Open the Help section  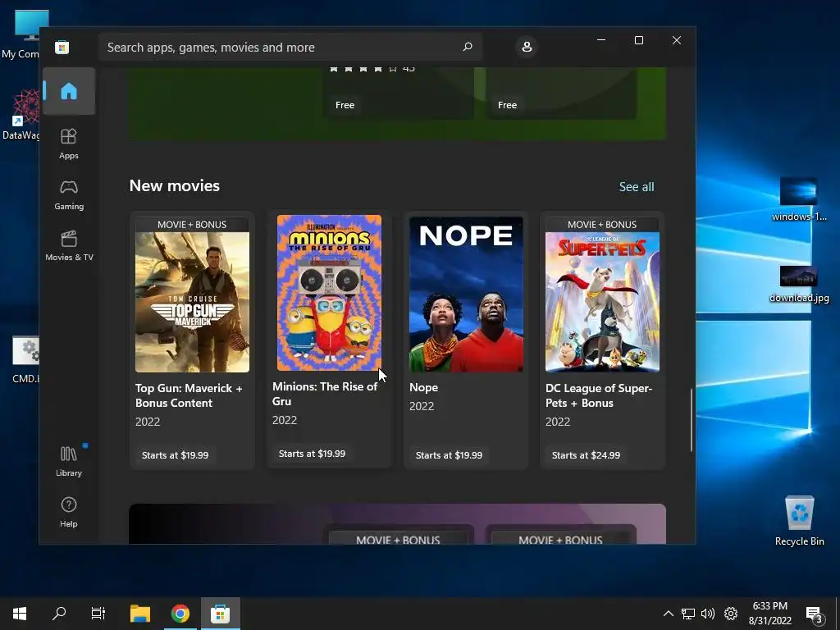pyautogui.click(x=69, y=512)
